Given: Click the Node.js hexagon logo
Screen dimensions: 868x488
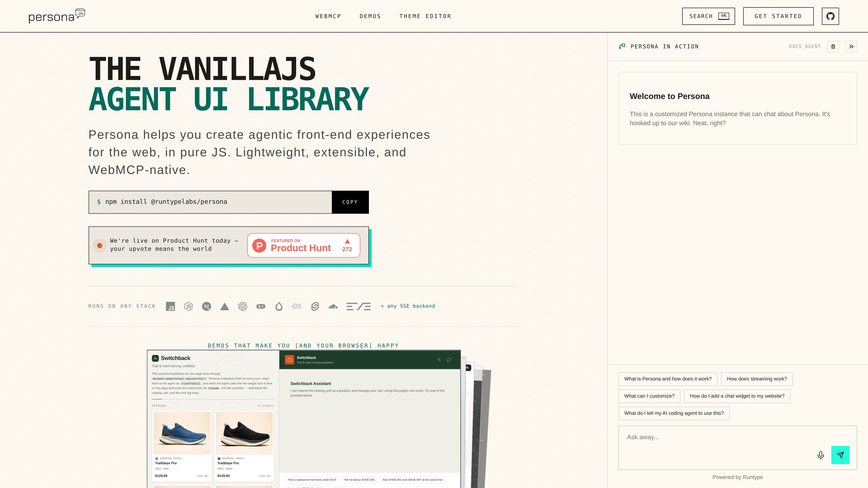Looking at the screenshot, I should tap(188, 307).
